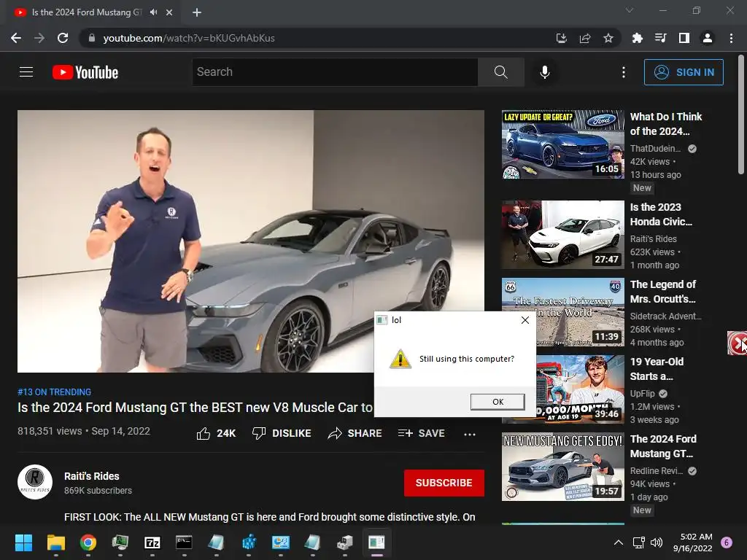
Task: Click the Mustang video player
Action: point(251,241)
